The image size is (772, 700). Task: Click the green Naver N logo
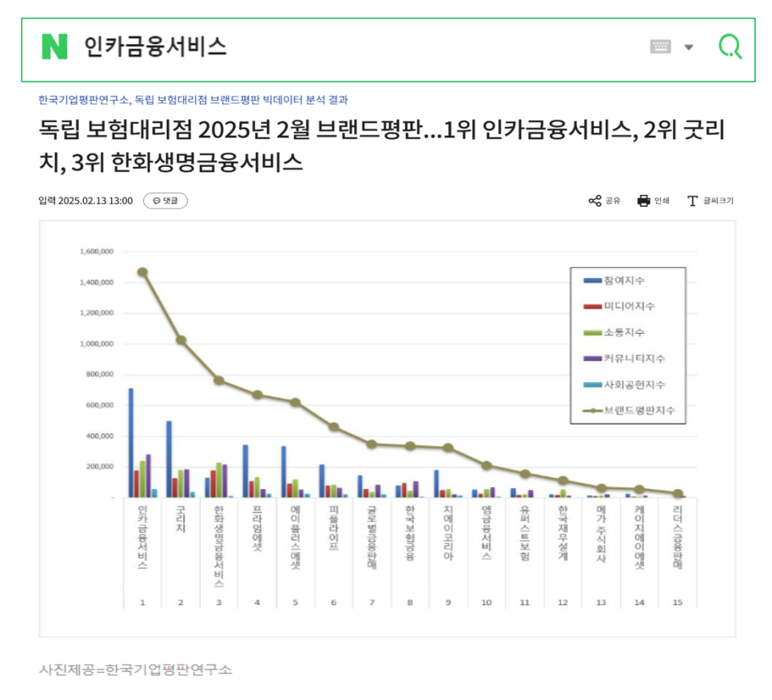pos(54,47)
